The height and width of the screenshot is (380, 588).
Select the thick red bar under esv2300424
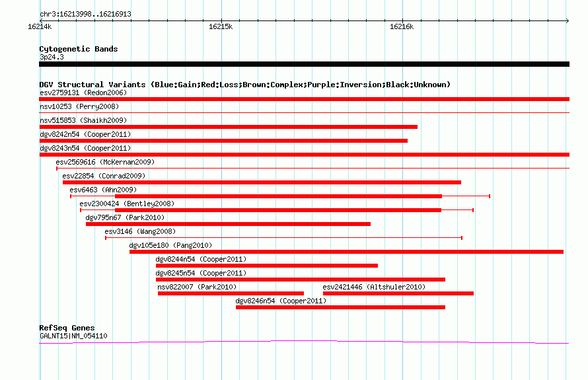(x=278, y=210)
